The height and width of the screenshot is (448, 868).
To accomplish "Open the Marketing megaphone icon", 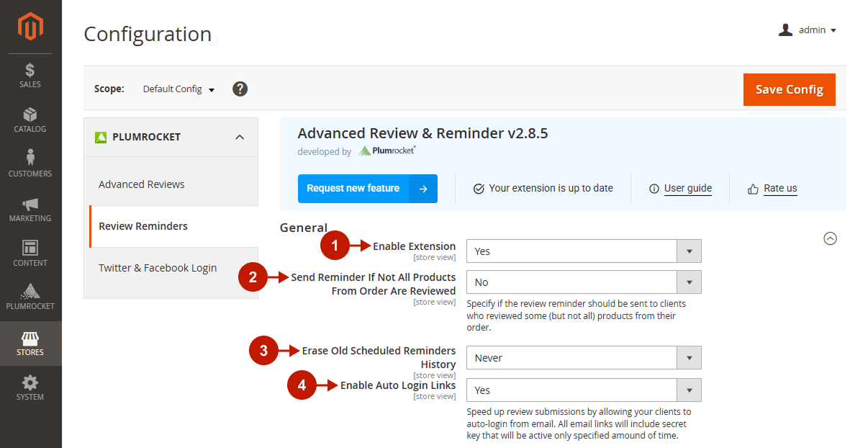I will [x=30, y=205].
